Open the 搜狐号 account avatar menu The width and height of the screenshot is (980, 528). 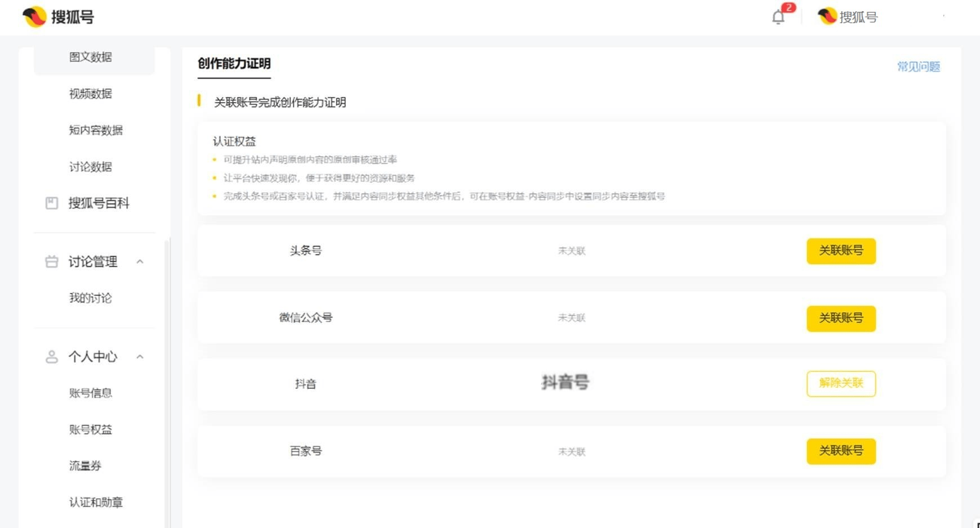tap(848, 17)
